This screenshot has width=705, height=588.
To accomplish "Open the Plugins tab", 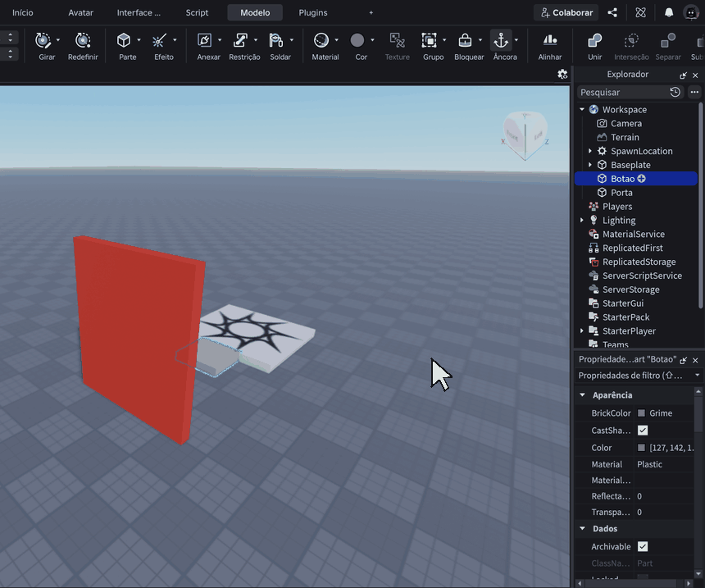I will coord(313,12).
